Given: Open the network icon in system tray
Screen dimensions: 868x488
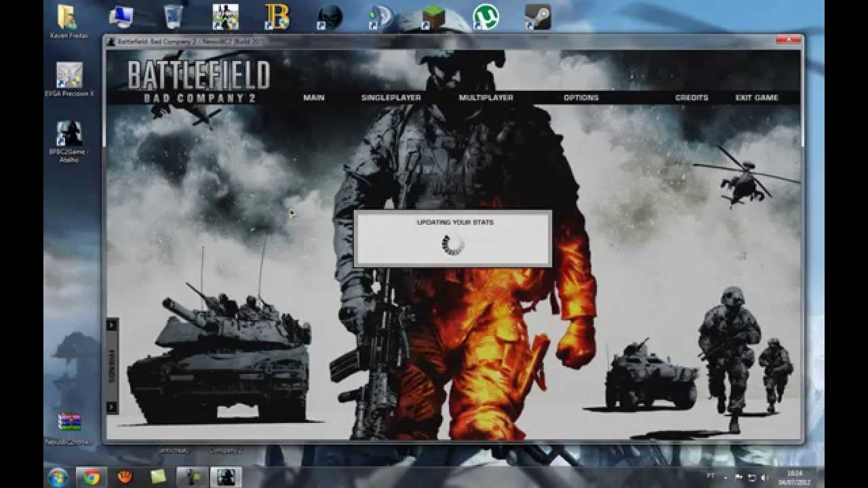Looking at the screenshot, I should (751, 477).
